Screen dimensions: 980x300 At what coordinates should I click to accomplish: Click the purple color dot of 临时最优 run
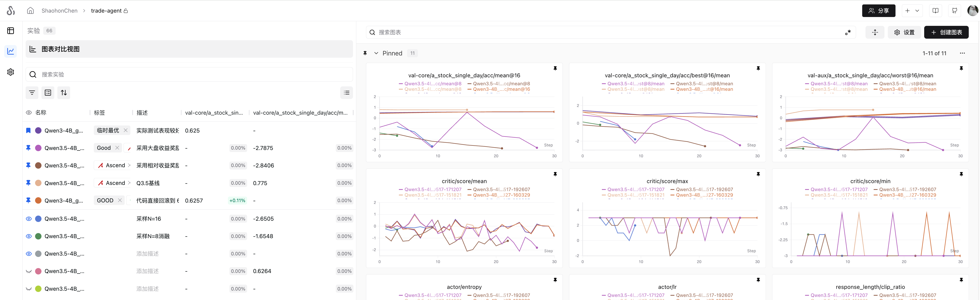(38, 131)
